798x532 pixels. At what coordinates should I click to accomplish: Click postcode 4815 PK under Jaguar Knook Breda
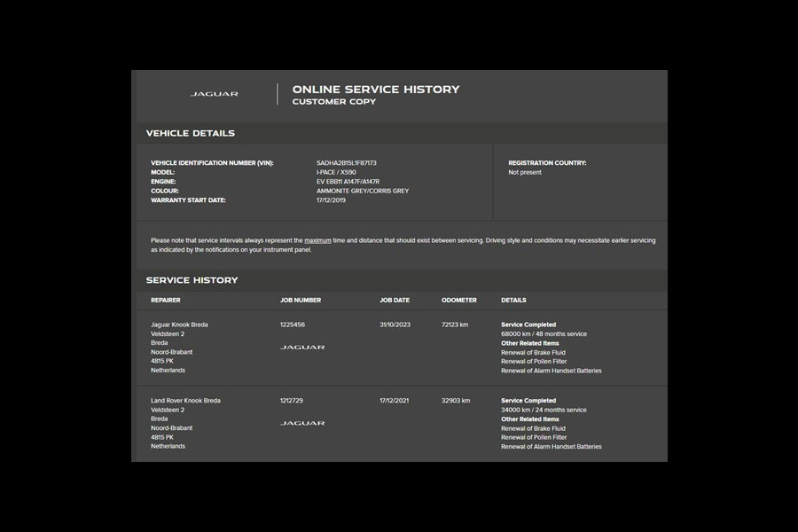click(162, 361)
